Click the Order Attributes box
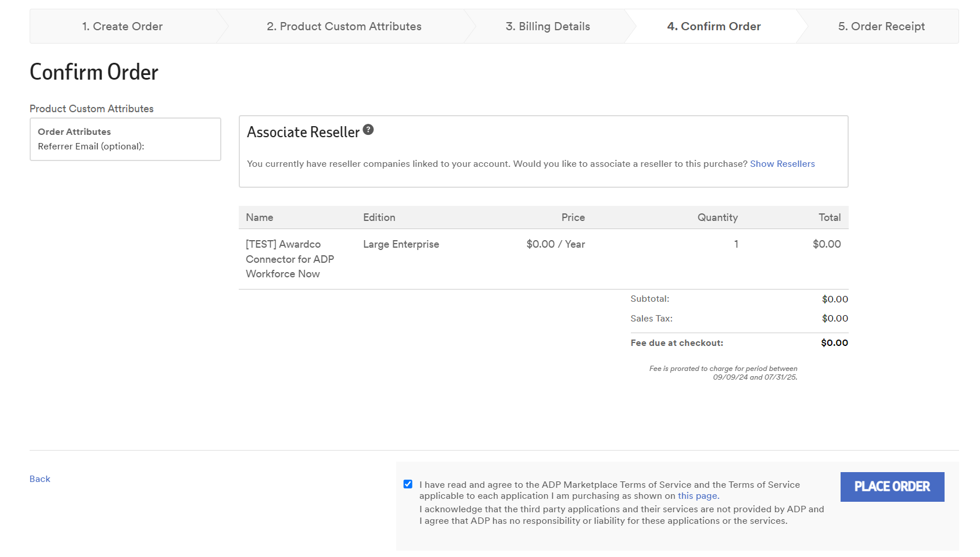Viewport: 980px width, 557px height. 125,140
